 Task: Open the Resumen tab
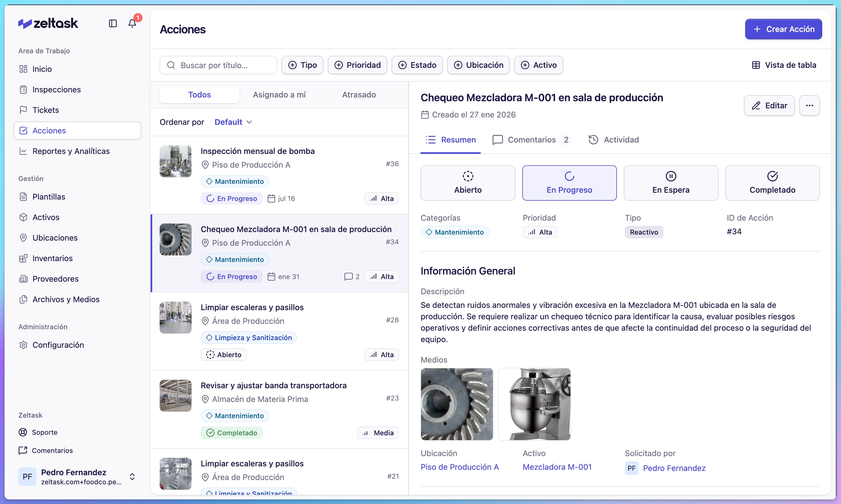click(450, 140)
